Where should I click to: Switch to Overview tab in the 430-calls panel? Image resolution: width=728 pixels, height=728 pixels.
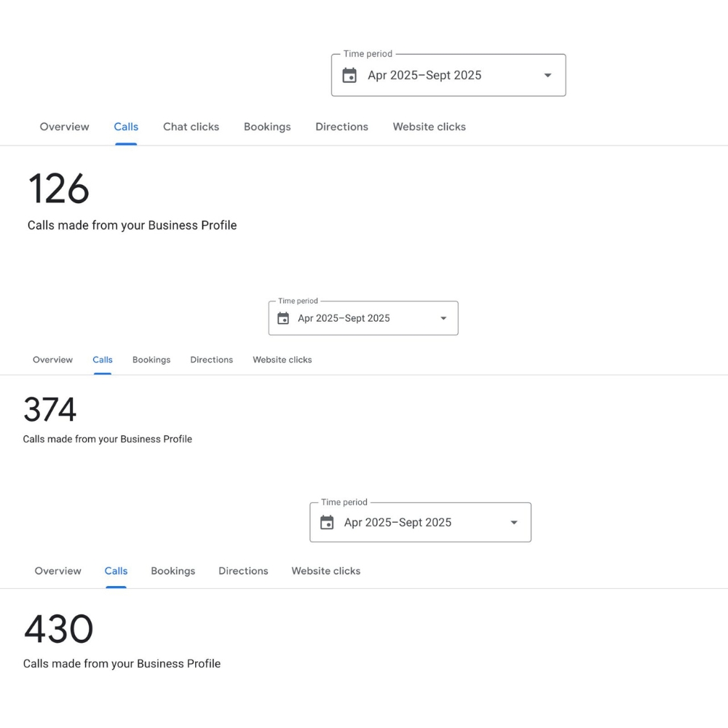[58, 571]
